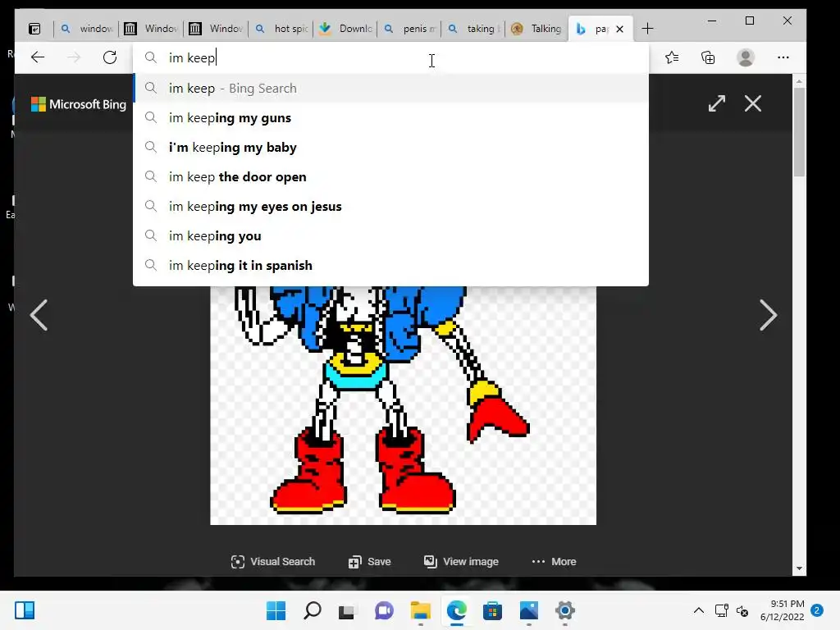The height and width of the screenshot is (630, 840).
Task: Switch to the 'Talking' tab
Action: (x=537, y=29)
